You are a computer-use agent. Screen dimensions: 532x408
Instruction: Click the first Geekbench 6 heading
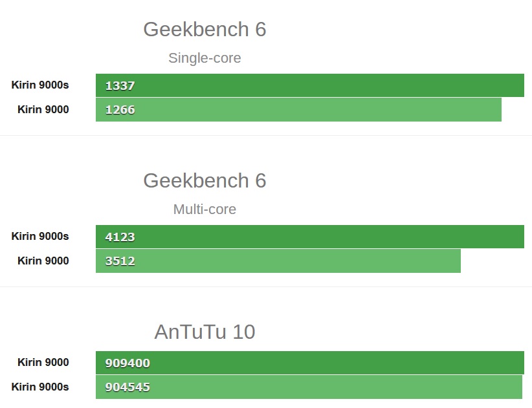point(205,29)
